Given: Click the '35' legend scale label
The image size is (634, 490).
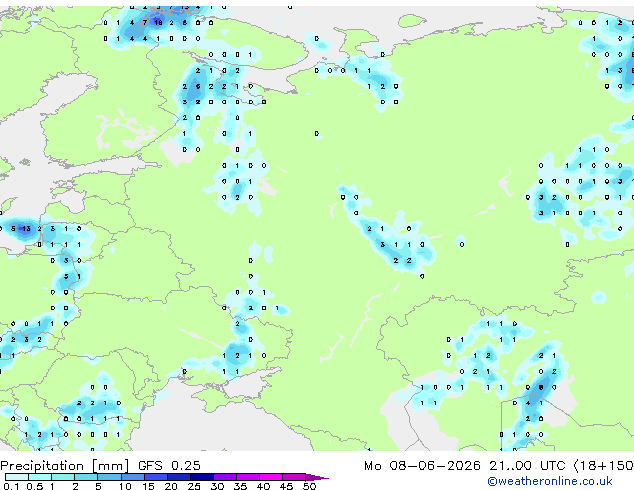Looking at the screenshot, I should [x=240, y=486].
